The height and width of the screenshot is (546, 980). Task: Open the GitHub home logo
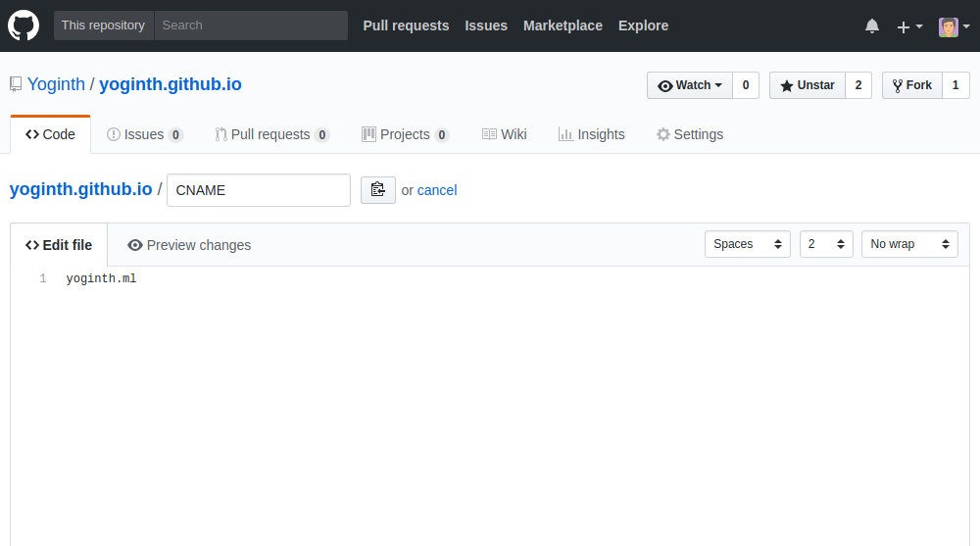[24, 25]
